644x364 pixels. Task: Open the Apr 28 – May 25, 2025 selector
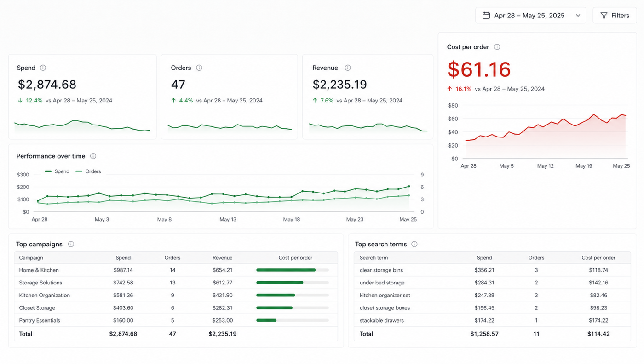tap(531, 15)
